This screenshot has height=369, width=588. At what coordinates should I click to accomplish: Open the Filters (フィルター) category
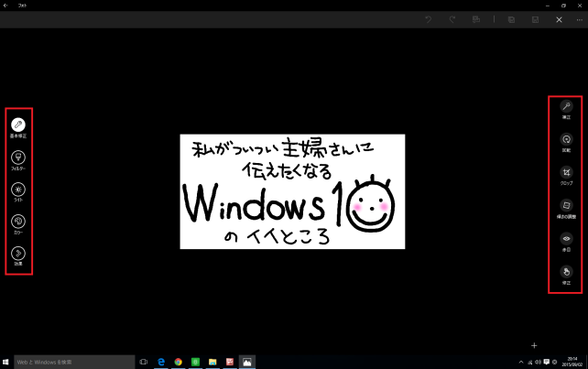click(18, 157)
